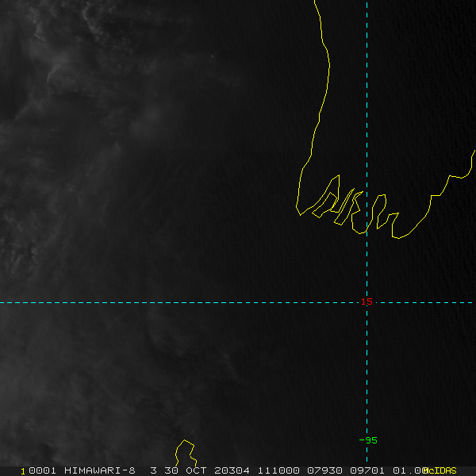Click the yellow McIDAS label
Viewport: 476px width, 476px height.
441,470
